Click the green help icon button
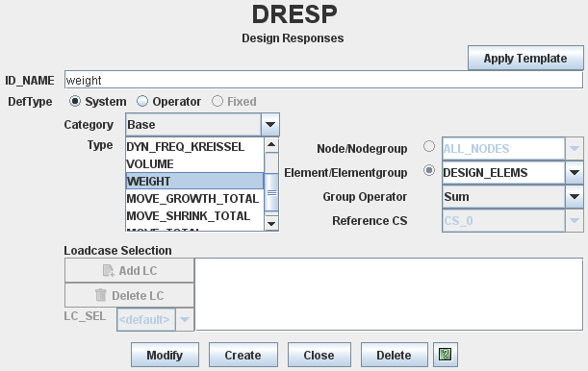This screenshot has height=371, width=588. tap(446, 355)
